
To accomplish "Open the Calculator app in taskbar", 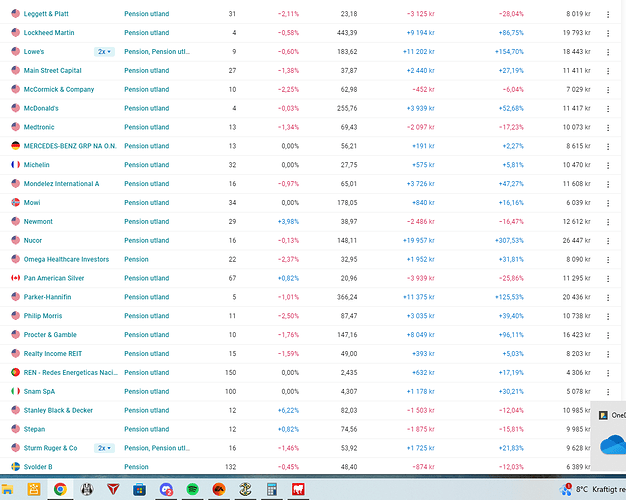I will pos(271,489).
